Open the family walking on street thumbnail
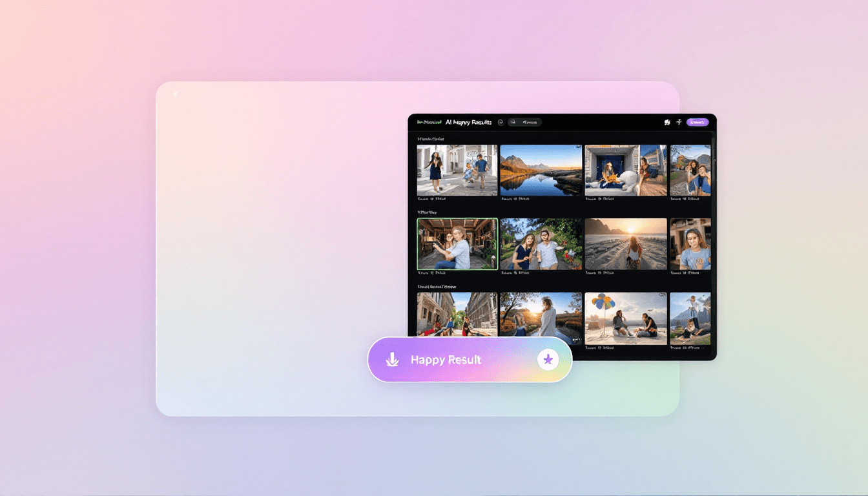 pos(457,170)
